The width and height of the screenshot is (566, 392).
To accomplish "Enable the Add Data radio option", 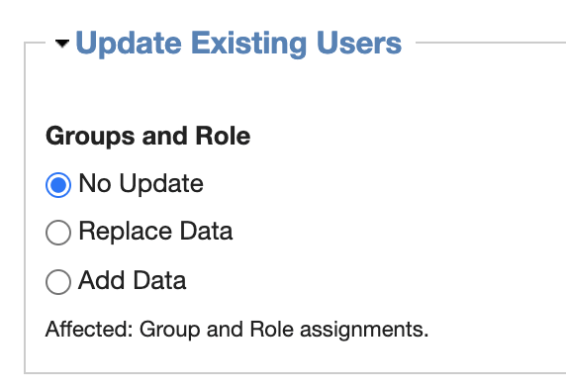I will (x=58, y=281).
